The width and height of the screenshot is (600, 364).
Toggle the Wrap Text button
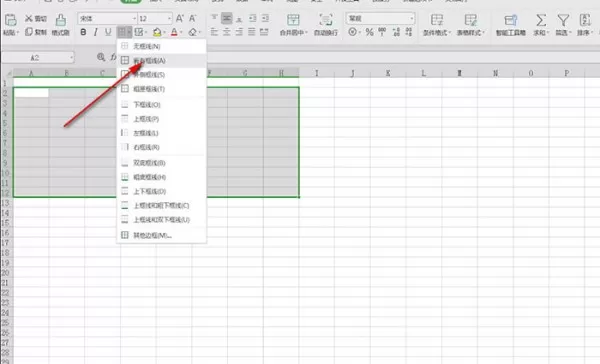point(326,25)
